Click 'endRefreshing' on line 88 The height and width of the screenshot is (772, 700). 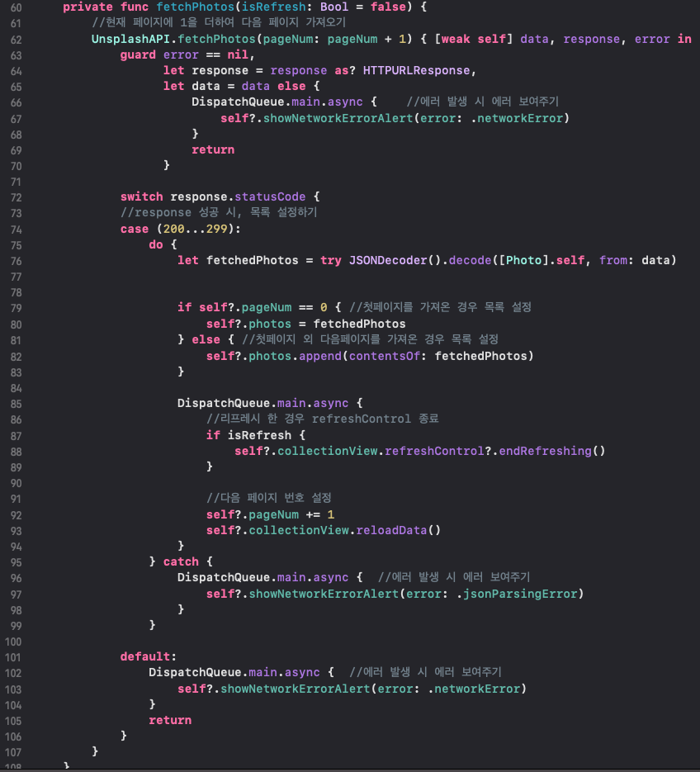tap(546, 451)
